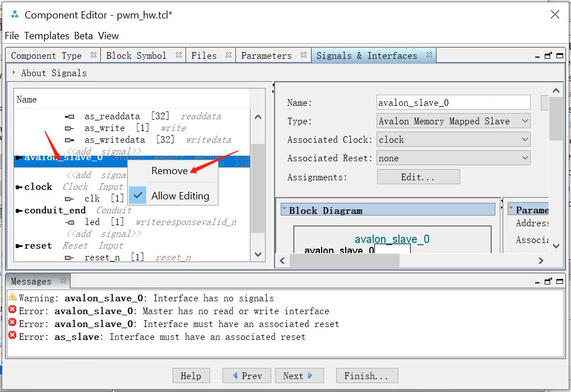Click the output arrow icon beside as_readdata
This screenshot has width=571, height=392.
click(70, 116)
